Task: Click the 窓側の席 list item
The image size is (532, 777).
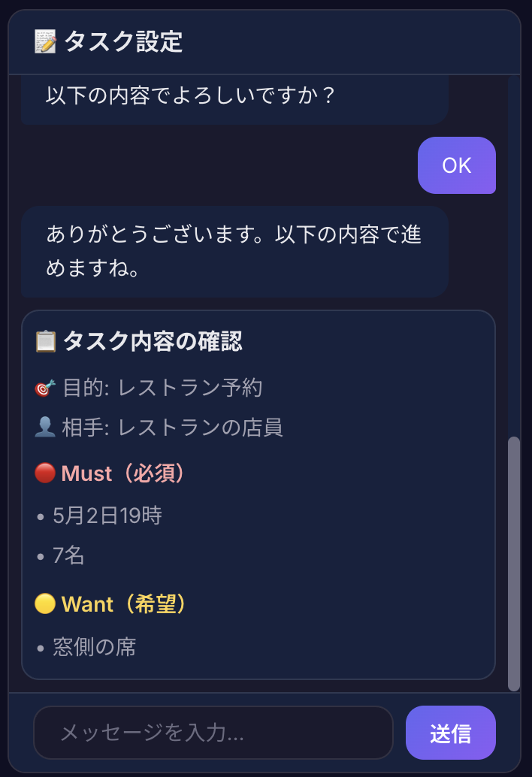Action: point(95,646)
